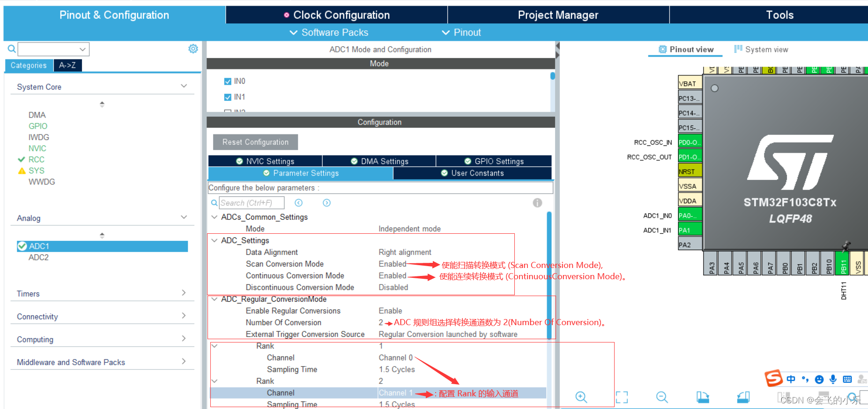This screenshot has height=409, width=868.
Task: Expand the Computing category
Action: click(184, 338)
